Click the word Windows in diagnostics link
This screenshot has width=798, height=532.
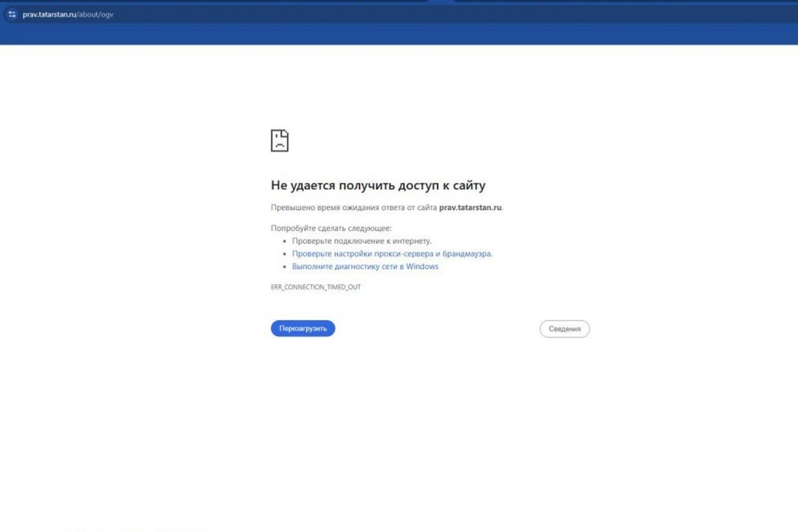422,267
